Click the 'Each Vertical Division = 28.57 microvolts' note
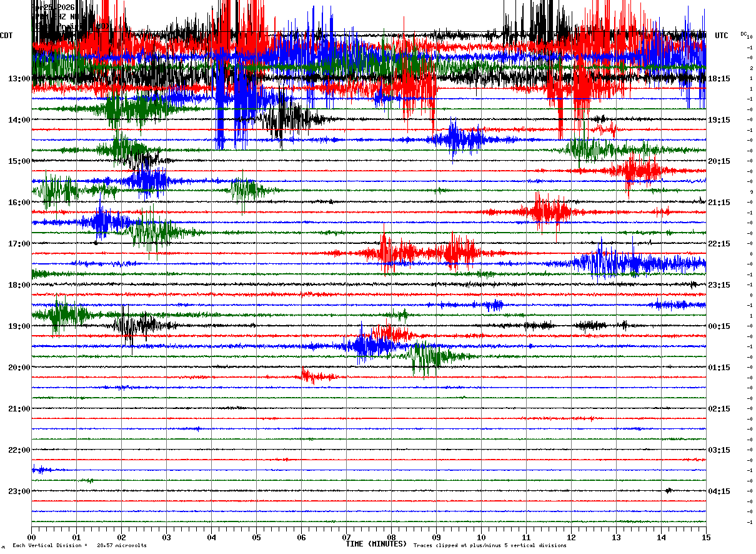The width and height of the screenshot is (756, 554). coord(79,546)
